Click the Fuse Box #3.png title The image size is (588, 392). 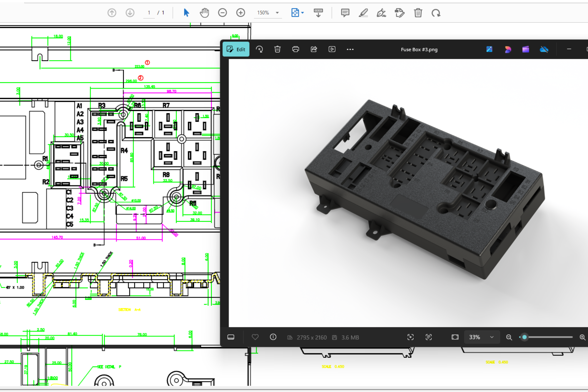(419, 49)
